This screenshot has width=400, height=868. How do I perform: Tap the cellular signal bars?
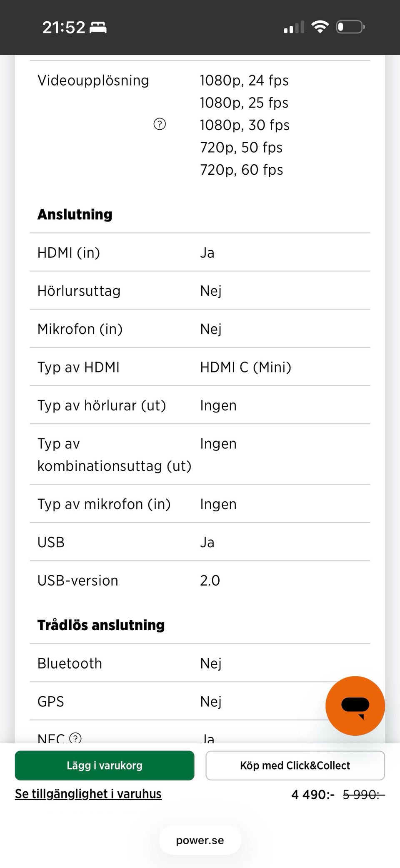(294, 28)
